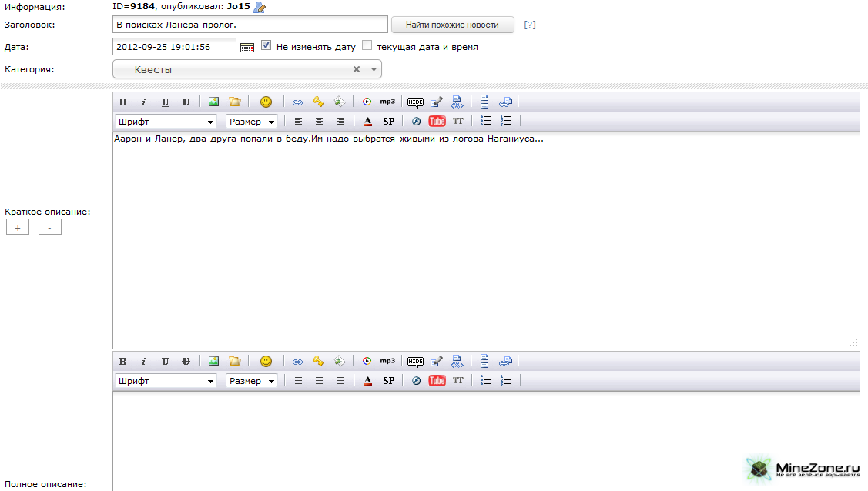Click the "Найти похожие новости" button
The height and width of the screenshot is (491, 868).
pos(453,25)
